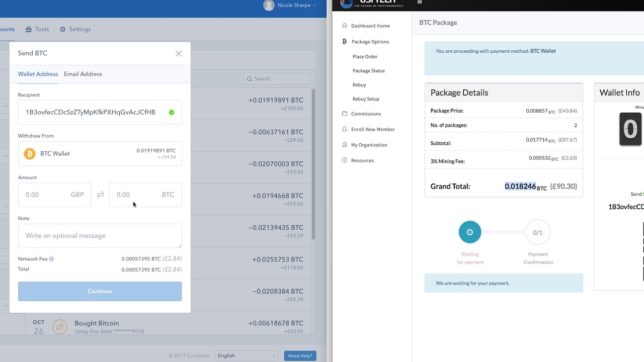Click the Waiting for payment clock icon

coord(470,232)
